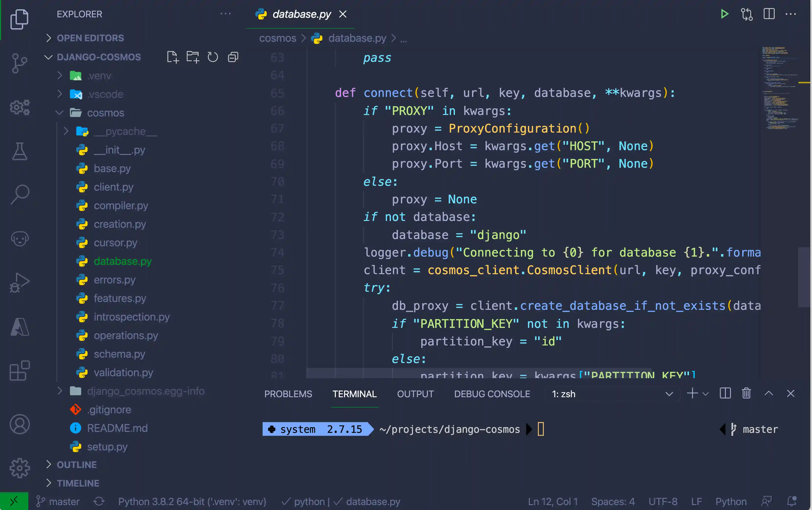The height and width of the screenshot is (510, 812).
Task: Expand the OUTLINE section
Action: pos(77,464)
